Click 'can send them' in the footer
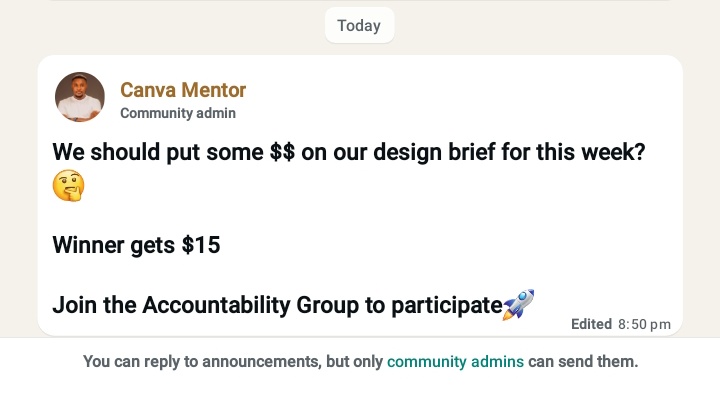720x400 pixels. coord(583,361)
